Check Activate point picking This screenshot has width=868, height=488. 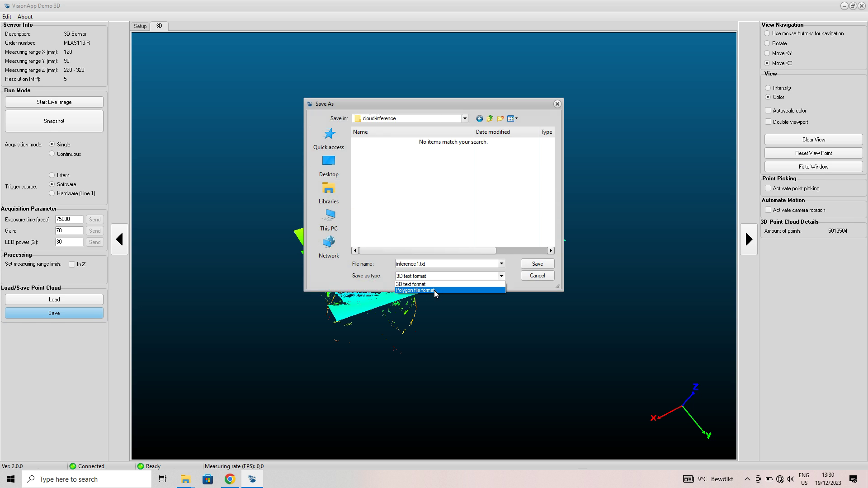coord(768,188)
